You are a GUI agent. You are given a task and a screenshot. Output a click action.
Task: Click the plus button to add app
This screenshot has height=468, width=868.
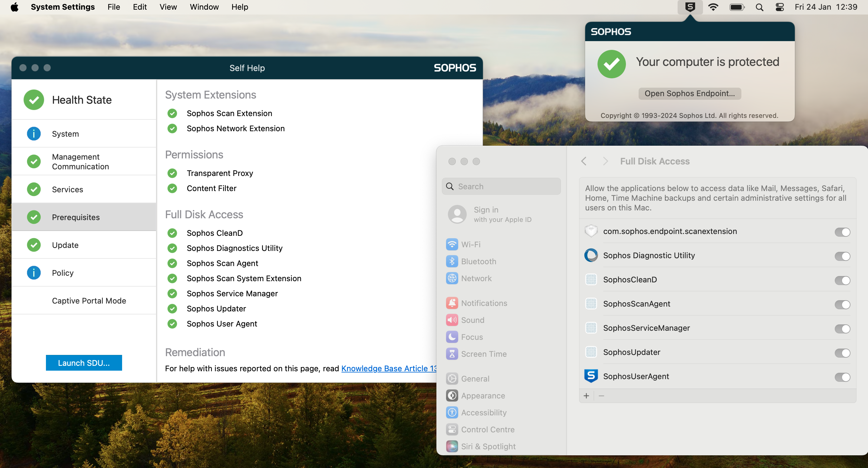click(x=586, y=396)
